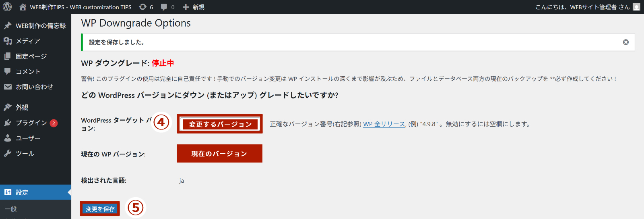The width and height of the screenshot is (644, 219).
Task: Click the WordPress logo icon
Action: click(7, 7)
